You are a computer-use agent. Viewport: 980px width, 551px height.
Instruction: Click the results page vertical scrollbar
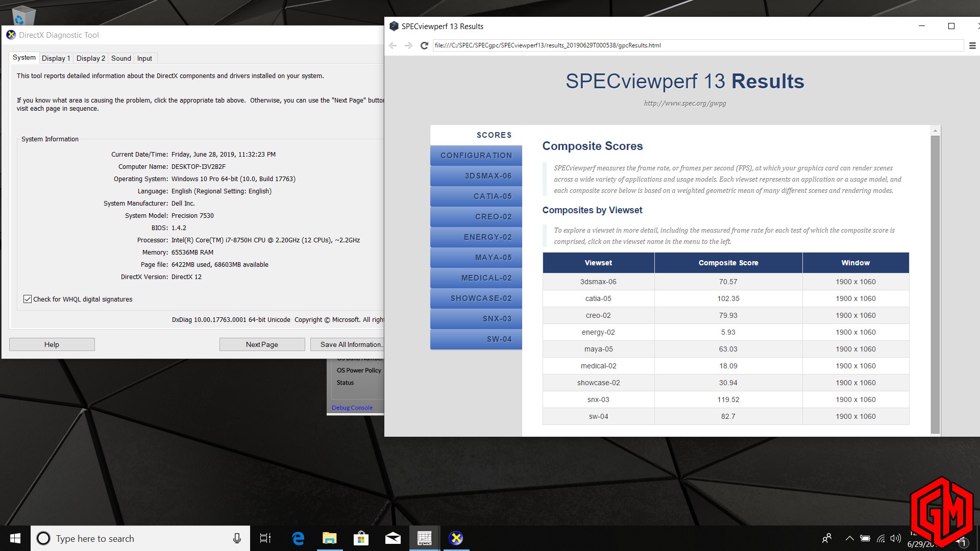coord(935,285)
